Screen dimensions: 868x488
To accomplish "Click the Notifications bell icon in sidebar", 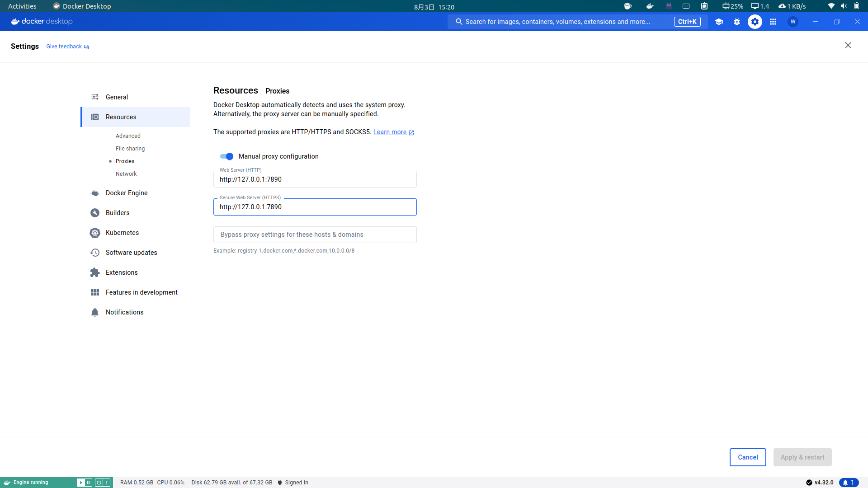I will click(95, 312).
